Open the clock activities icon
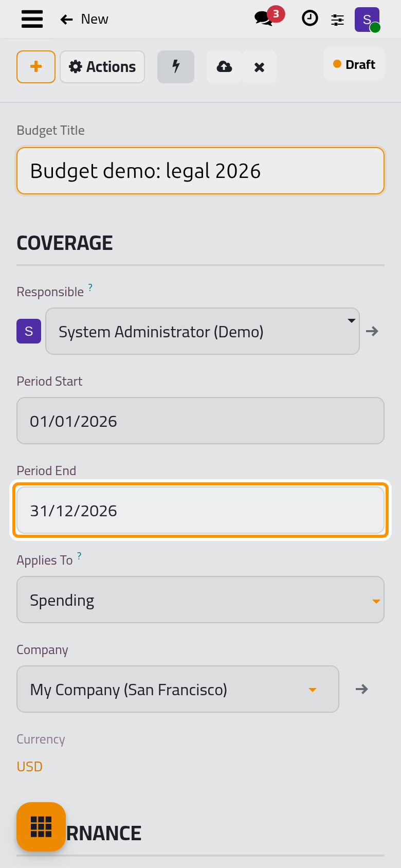Viewport: 401px width, 868px height. (309, 19)
